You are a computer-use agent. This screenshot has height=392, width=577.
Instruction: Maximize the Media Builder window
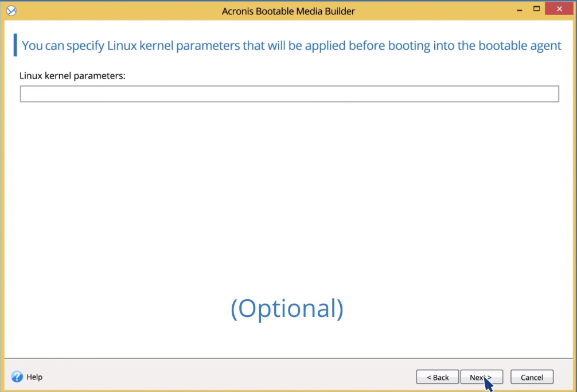[536, 9]
